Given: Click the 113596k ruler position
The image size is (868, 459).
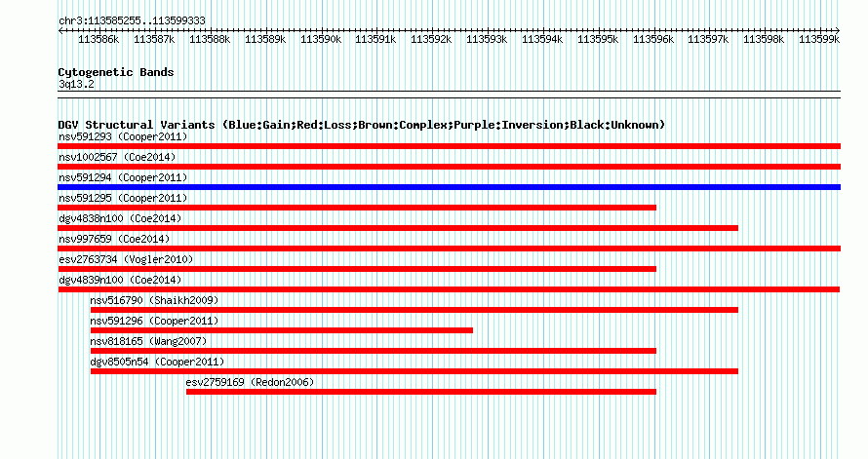Looking at the screenshot, I should [653, 39].
